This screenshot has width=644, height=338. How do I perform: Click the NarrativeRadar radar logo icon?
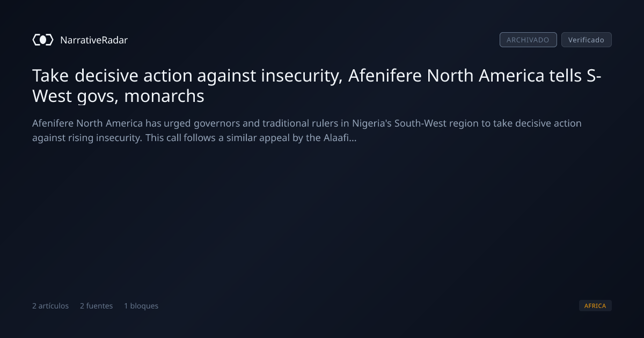point(43,40)
